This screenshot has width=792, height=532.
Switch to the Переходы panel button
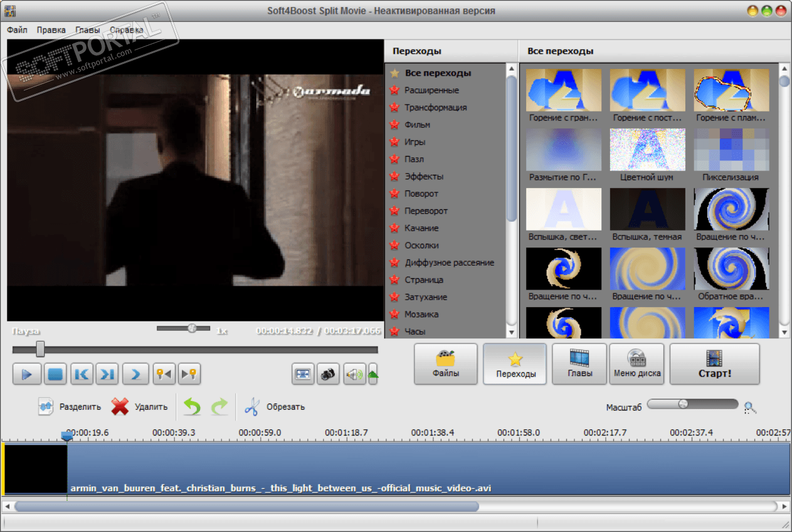click(515, 364)
